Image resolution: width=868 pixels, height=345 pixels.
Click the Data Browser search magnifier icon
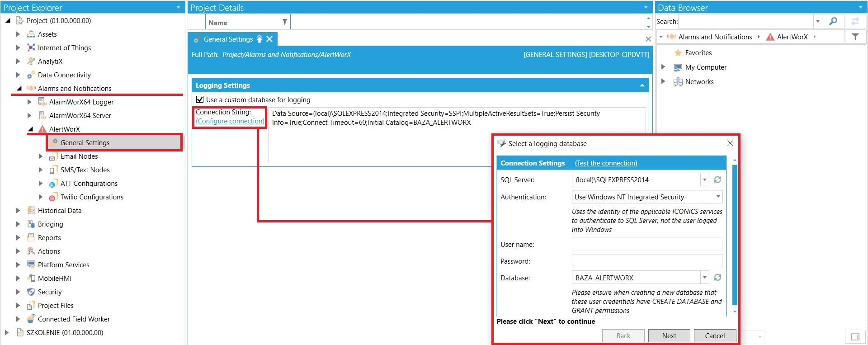833,21
